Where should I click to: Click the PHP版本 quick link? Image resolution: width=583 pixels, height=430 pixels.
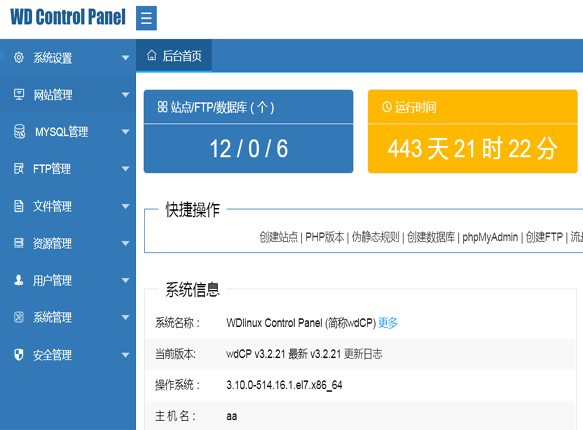coord(325,237)
